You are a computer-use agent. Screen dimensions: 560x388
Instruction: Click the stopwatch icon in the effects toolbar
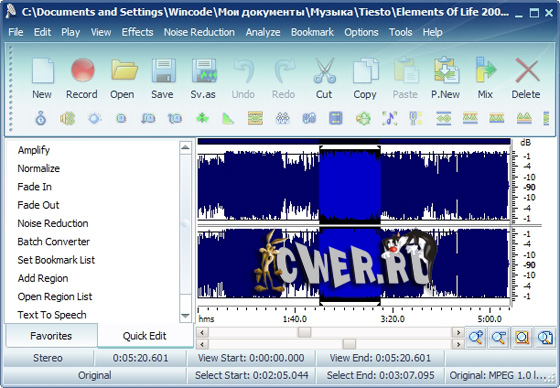(x=41, y=118)
